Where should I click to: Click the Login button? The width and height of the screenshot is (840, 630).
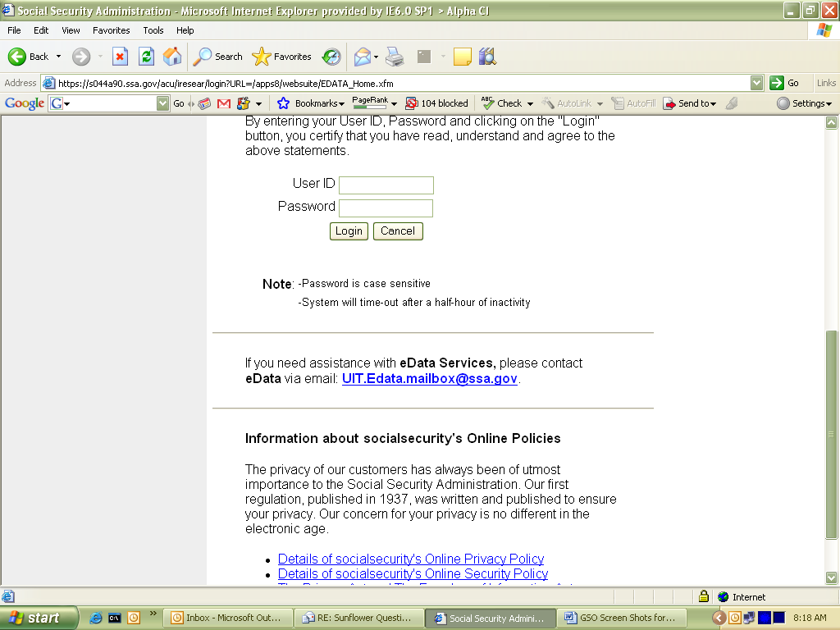point(349,231)
